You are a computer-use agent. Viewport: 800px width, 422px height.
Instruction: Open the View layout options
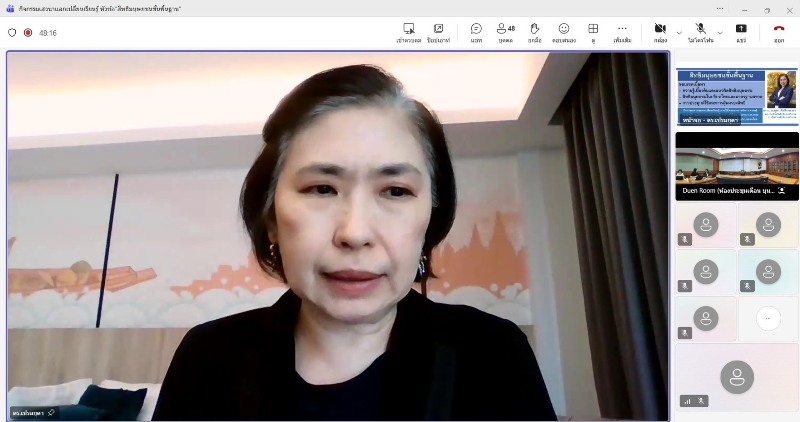[593, 32]
